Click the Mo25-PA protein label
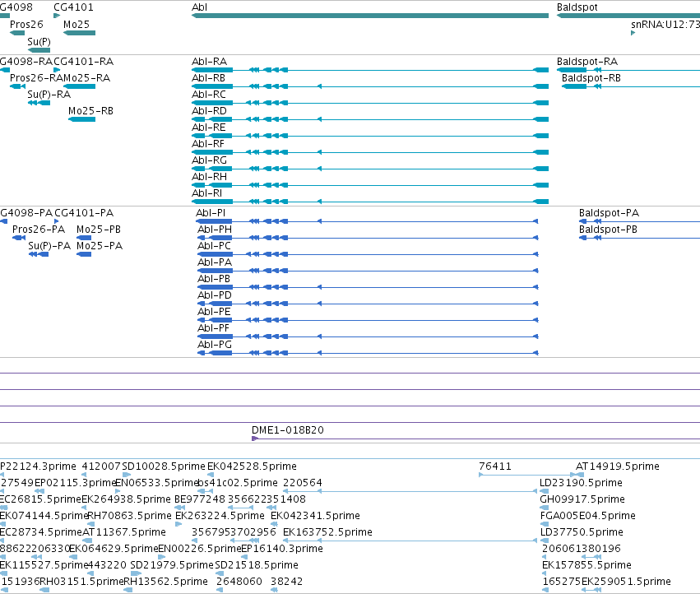 100,246
